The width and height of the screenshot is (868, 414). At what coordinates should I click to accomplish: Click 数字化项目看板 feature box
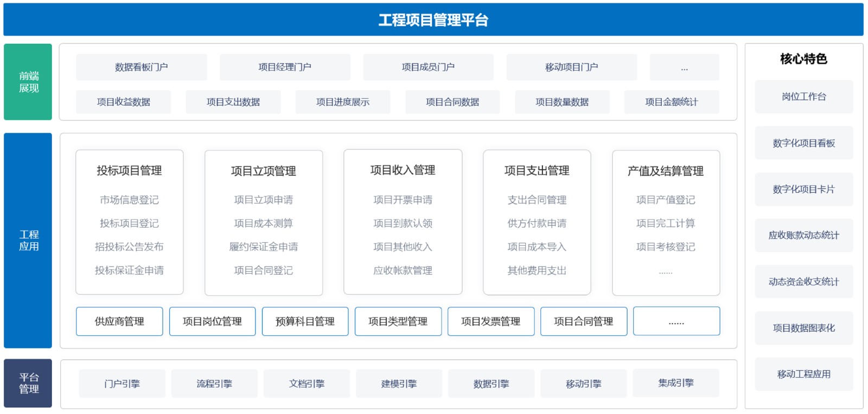803,143
